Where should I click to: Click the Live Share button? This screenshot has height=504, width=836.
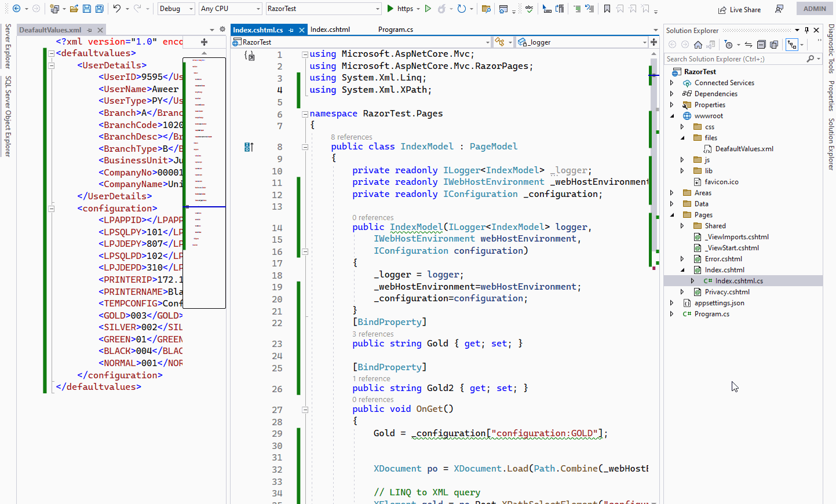click(x=740, y=9)
